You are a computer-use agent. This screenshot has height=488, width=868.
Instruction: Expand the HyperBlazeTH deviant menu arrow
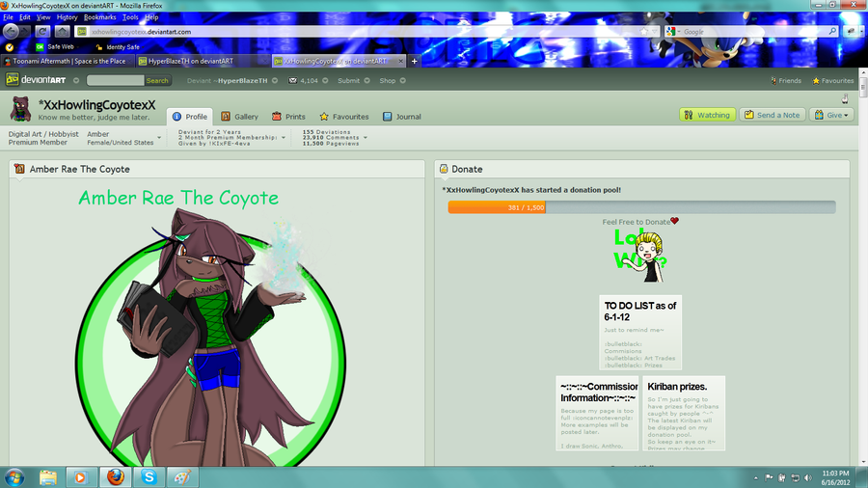click(x=275, y=81)
